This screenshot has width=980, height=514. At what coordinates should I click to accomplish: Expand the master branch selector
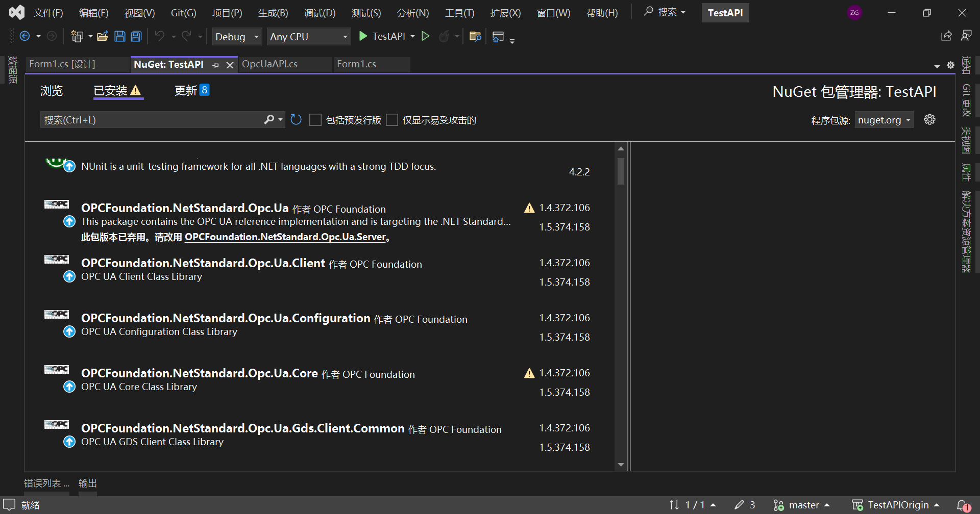[x=801, y=505]
